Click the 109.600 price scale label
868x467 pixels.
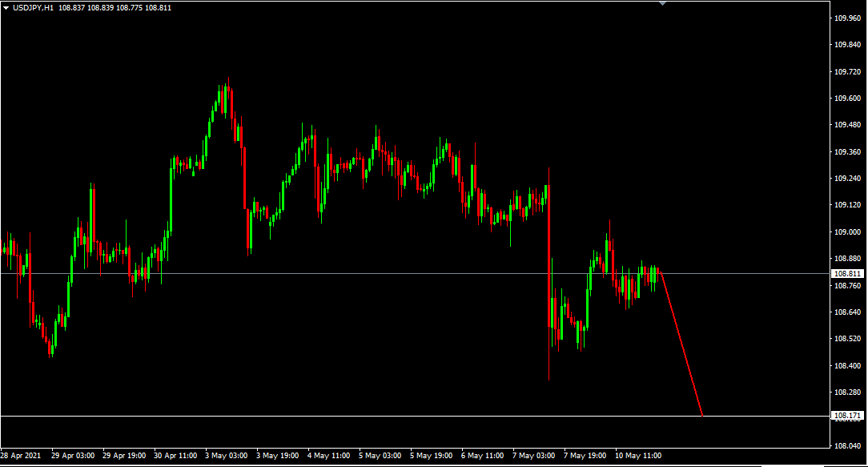(x=847, y=99)
